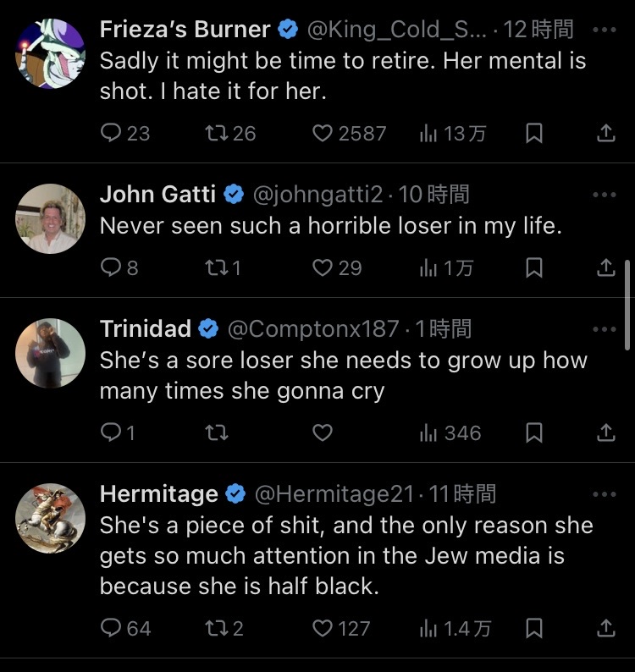Viewport: 635px width, 672px height.
Task: Like John Gatti's tweet
Action: (337, 267)
